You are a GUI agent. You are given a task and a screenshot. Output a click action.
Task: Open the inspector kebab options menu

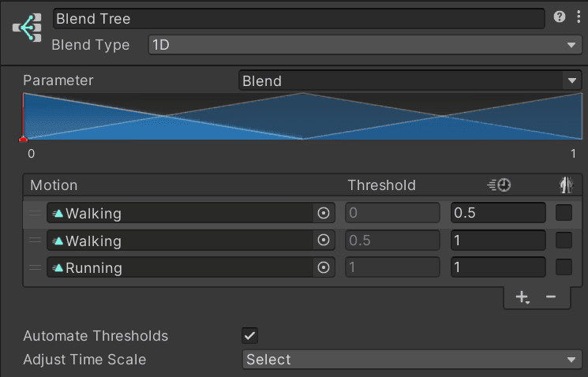point(577,17)
